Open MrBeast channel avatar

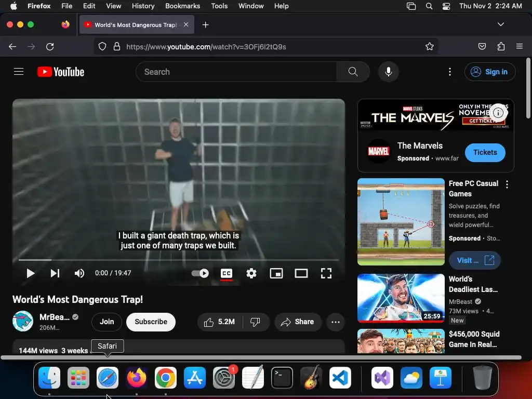point(23,321)
